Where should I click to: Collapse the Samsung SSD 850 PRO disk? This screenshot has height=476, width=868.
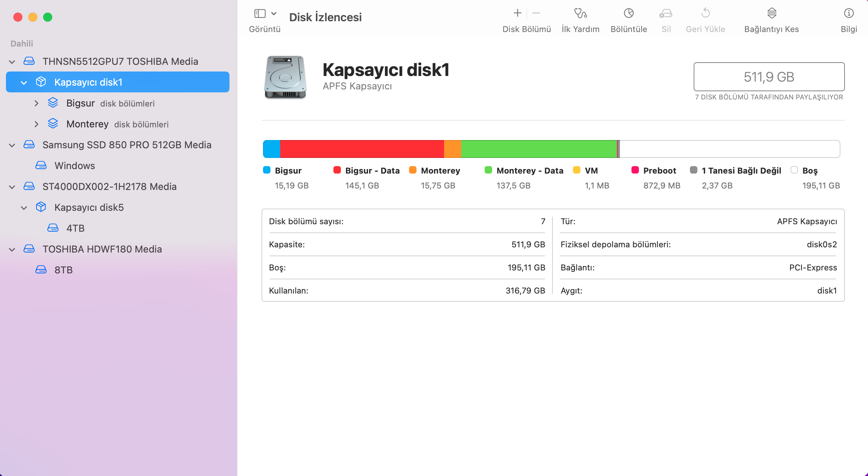pos(12,145)
